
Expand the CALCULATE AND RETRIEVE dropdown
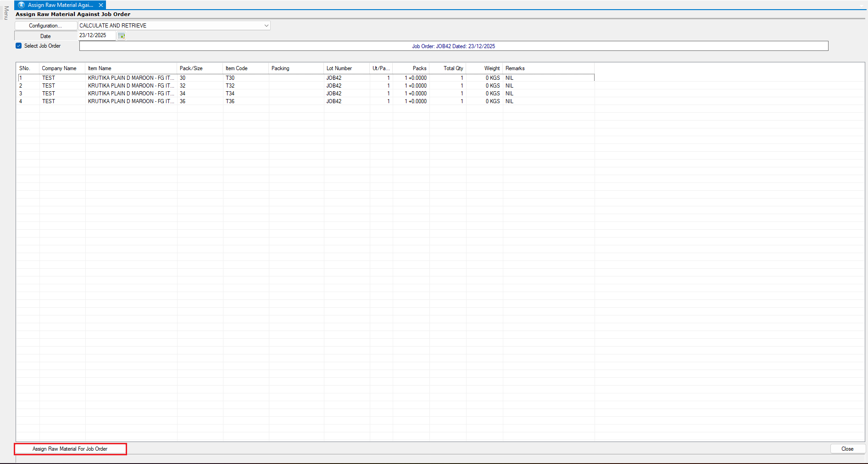pyautogui.click(x=266, y=26)
